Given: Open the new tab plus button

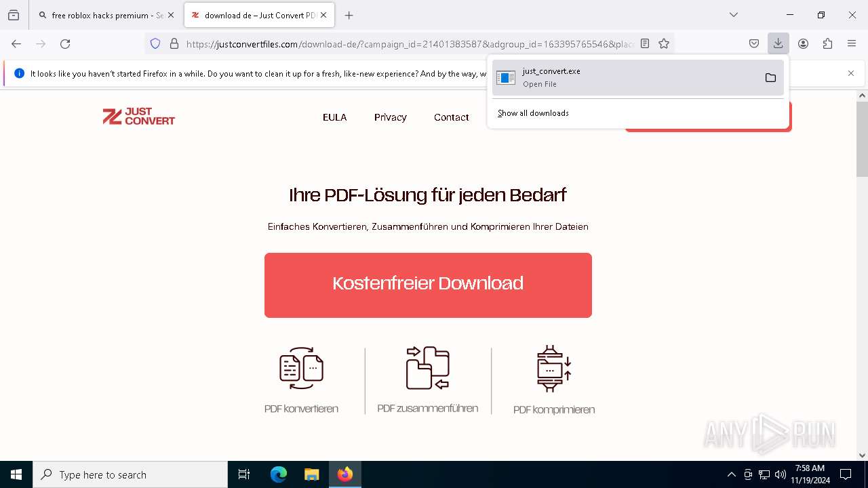Looking at the screenshot, I should 349,16.
